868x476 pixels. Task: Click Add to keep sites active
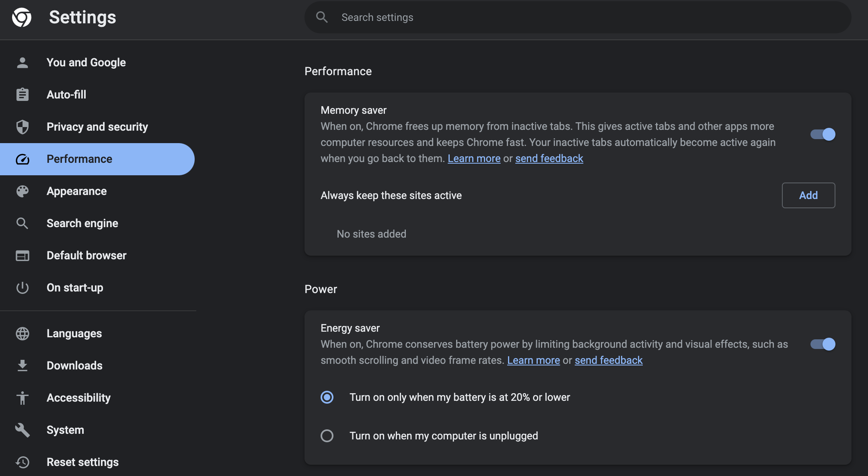pyautogui.click(x=808, y=195)
